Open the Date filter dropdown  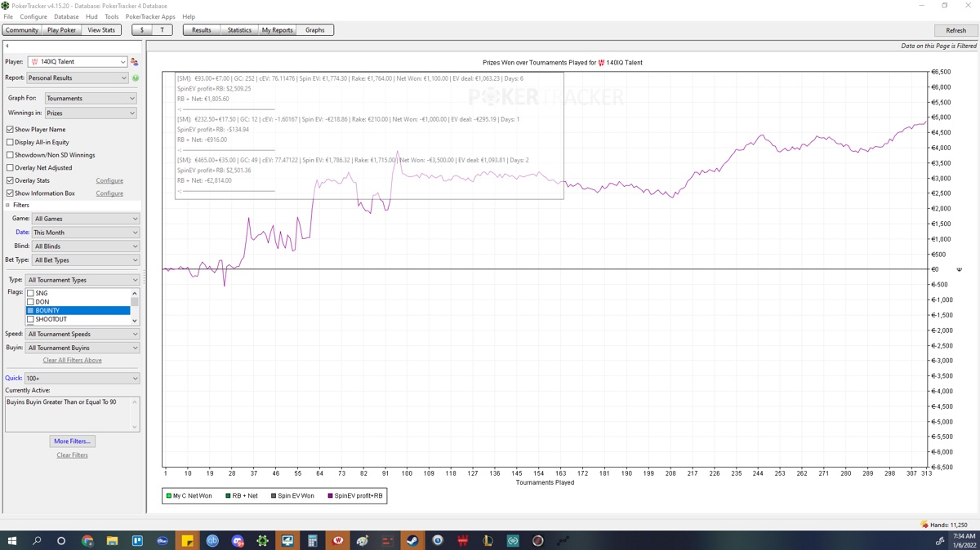pyautogui.click(x=86, y=233)
